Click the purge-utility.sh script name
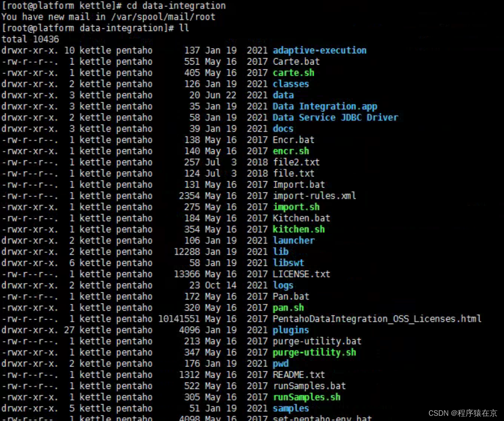504x421 pixels. tap(314, 353)
